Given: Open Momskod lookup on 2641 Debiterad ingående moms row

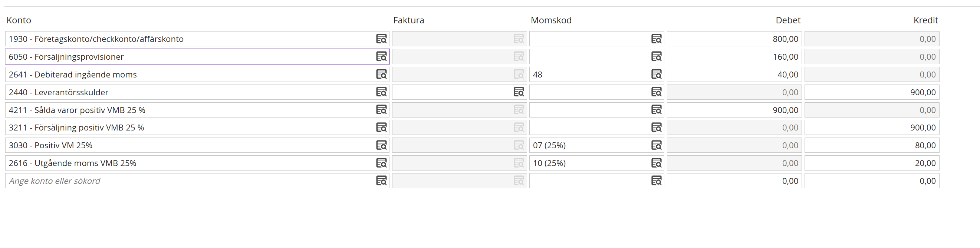Looking at the screenshot, I should [656, 75].
